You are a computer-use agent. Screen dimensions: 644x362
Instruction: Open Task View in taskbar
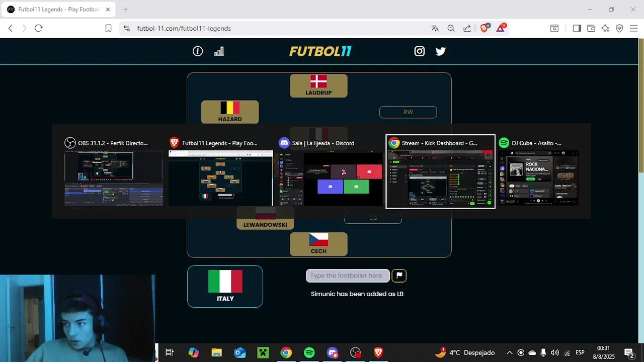[170, 352]
